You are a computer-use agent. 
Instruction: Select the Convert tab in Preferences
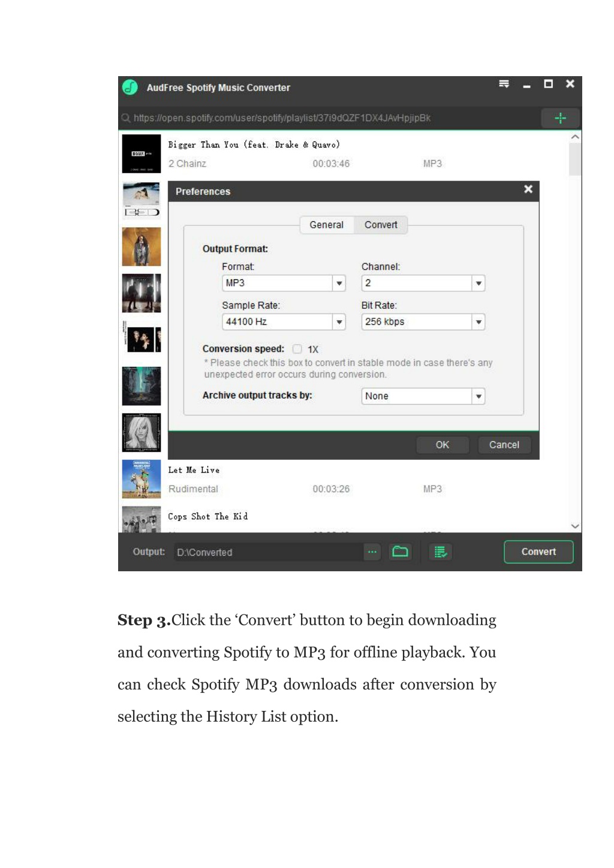point(381,225)
